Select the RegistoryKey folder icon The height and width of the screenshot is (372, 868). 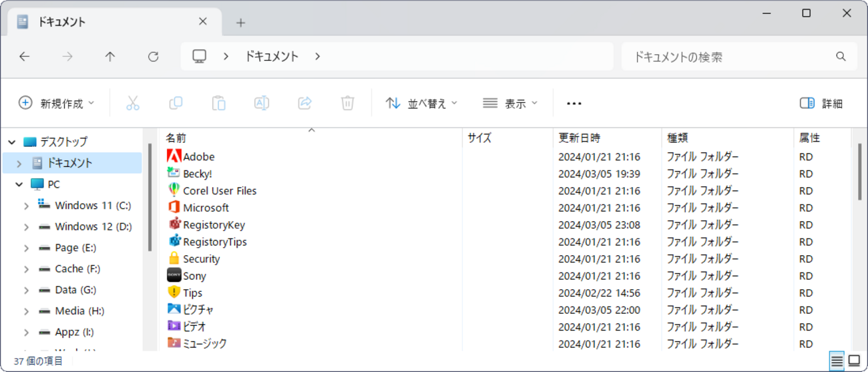click(x=174, y=224)
